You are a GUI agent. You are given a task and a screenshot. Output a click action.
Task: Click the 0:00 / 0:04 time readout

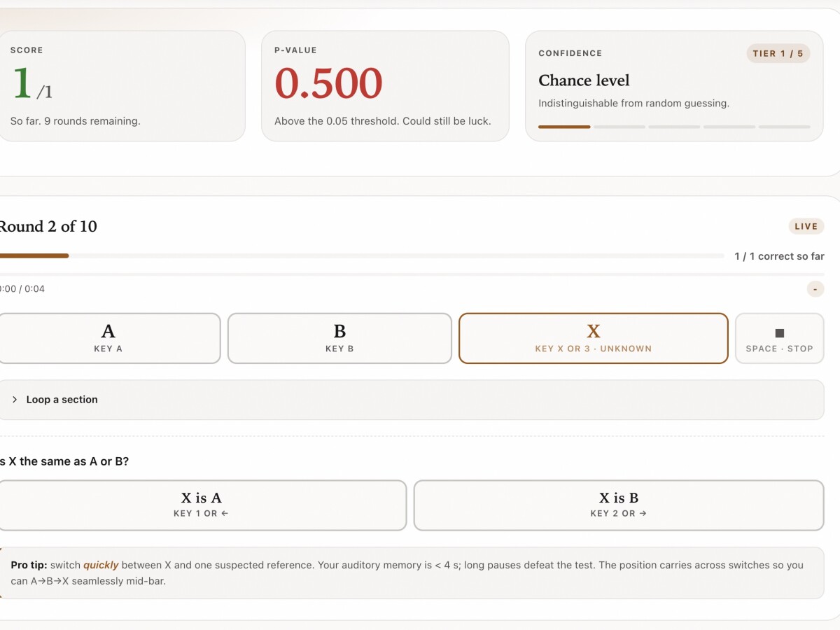click(x=22, y=289)
